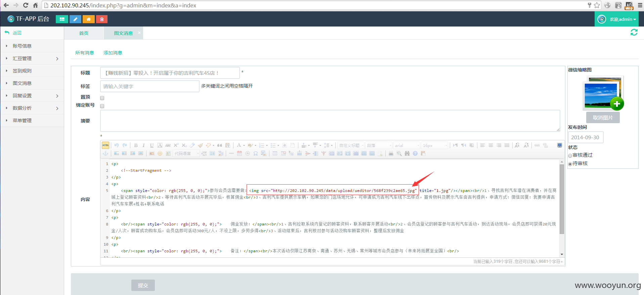Insert date with calendar icon
The image size is (644, 295).
240,153
